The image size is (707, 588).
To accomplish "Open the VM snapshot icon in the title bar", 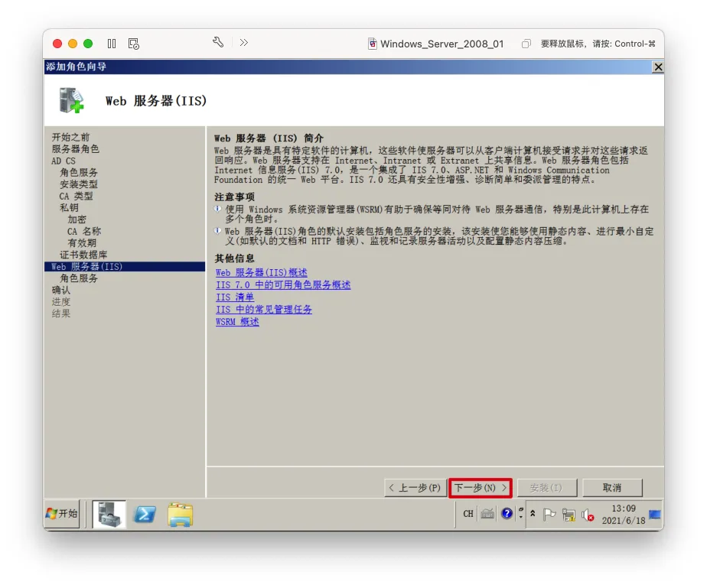I will tap(133, 44).
